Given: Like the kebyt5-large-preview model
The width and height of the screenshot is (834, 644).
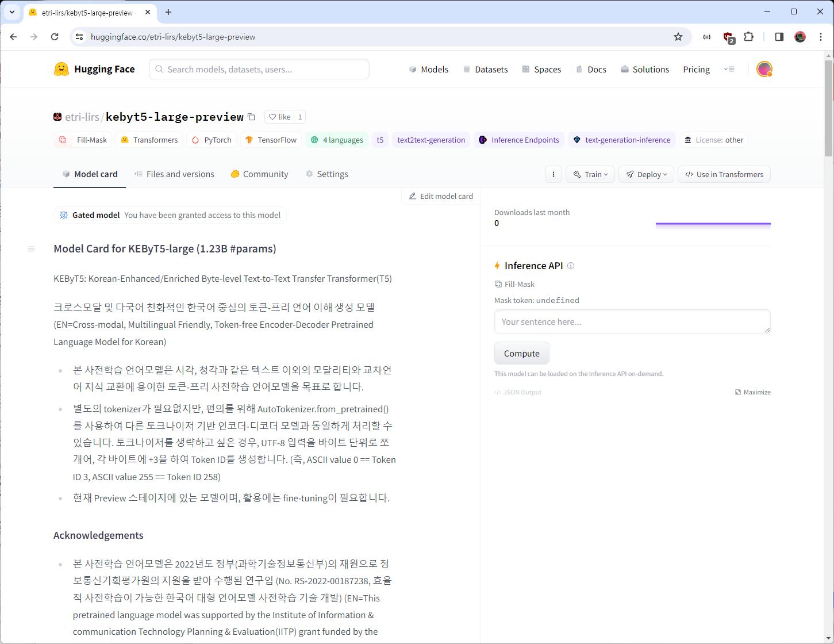Looking at the screenshot, I should pos(280,117).
